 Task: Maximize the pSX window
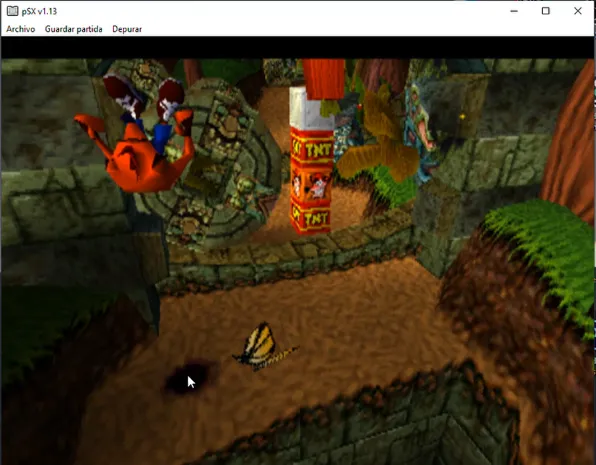(x=545, y=11)
